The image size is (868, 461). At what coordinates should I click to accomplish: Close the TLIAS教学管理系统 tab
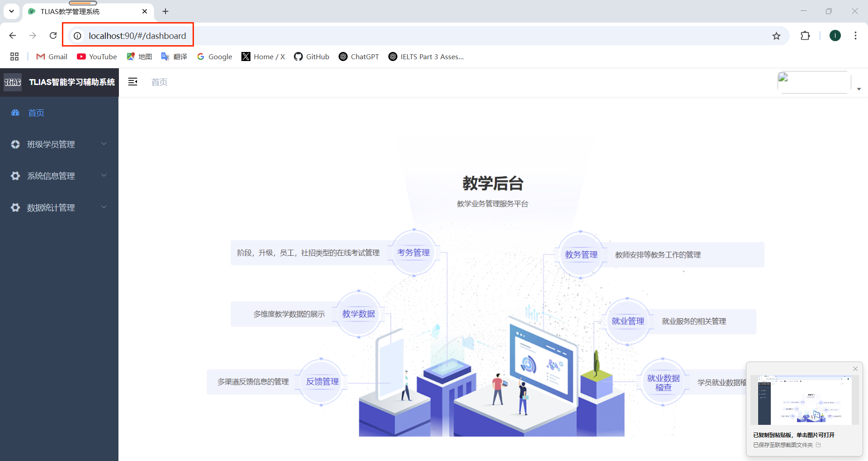pyautogui.click(x=145, y=11)
